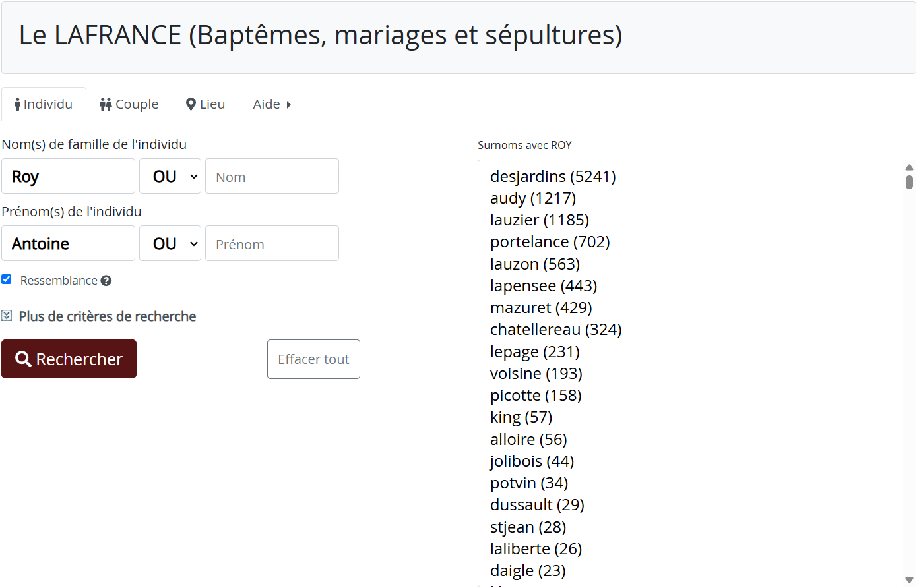
Task: Click the scrollbar up arrow of surnames list
Action: click(x=909, y=167)
